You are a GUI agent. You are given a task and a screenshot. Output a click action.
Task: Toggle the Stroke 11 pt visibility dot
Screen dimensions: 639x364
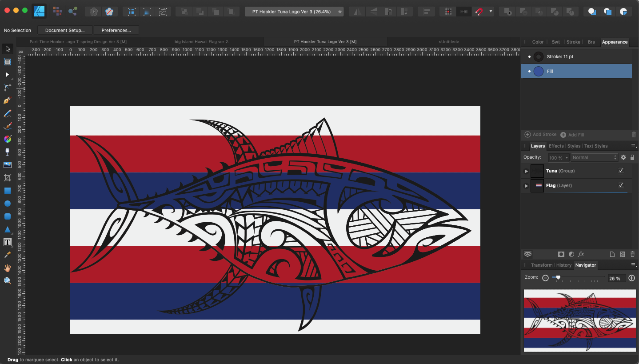coord(529,57)
